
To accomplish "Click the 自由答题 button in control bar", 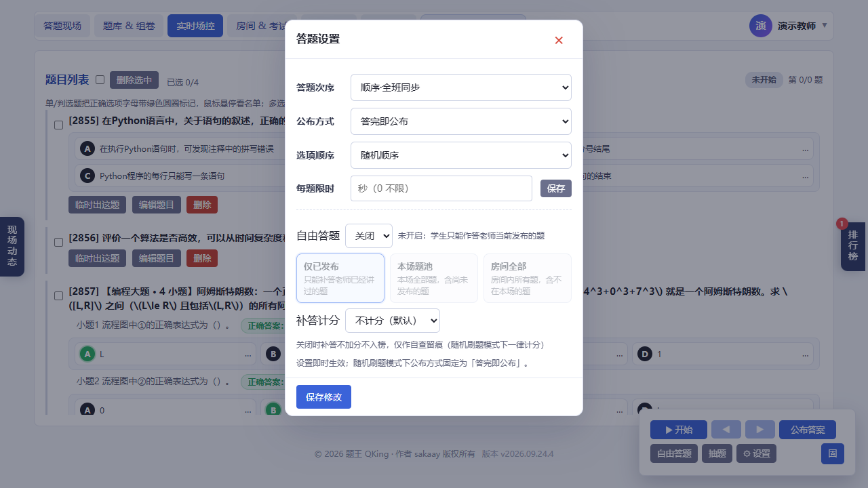I will click(674, 453).
